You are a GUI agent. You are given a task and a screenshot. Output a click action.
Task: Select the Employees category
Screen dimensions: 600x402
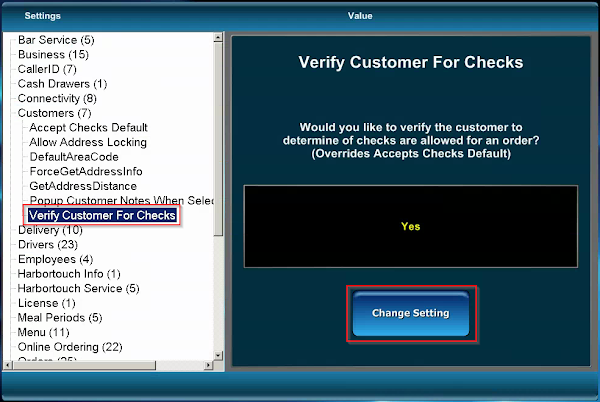tap(55, 259)
